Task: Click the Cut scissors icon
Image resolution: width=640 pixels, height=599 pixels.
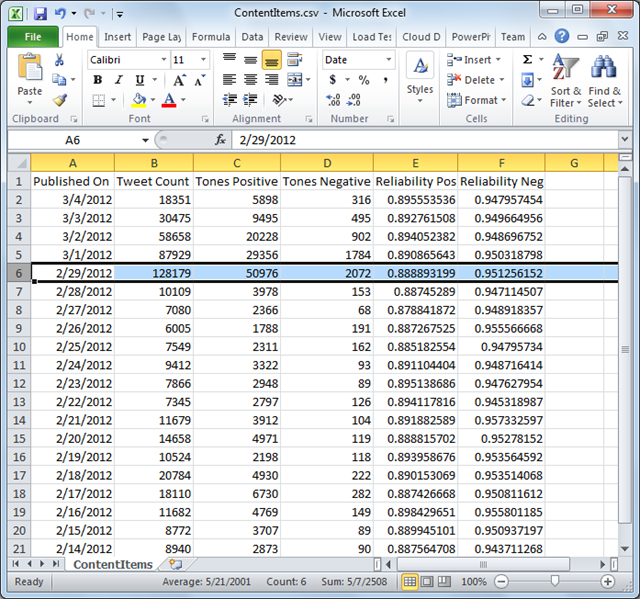Action: (x=60, y=60)
